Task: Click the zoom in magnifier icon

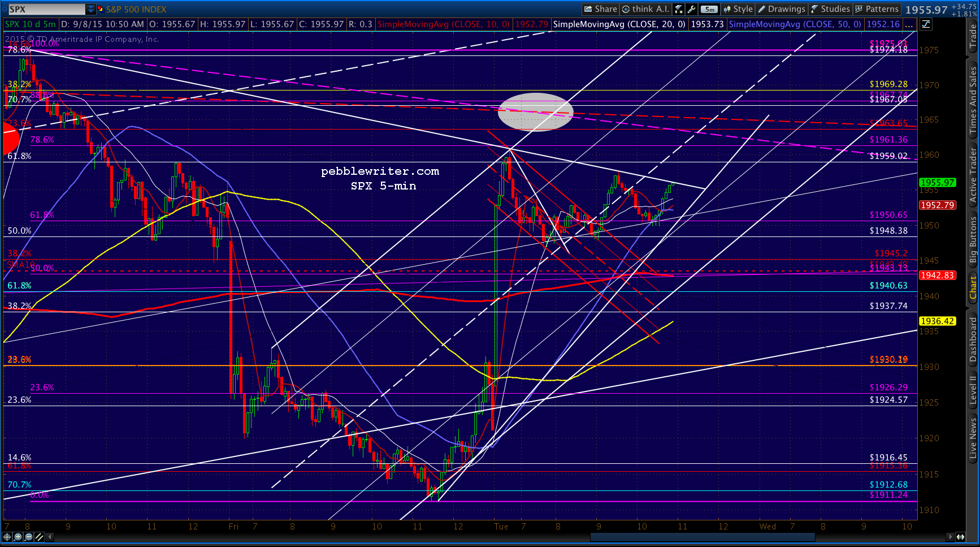Action: [18, 537]
